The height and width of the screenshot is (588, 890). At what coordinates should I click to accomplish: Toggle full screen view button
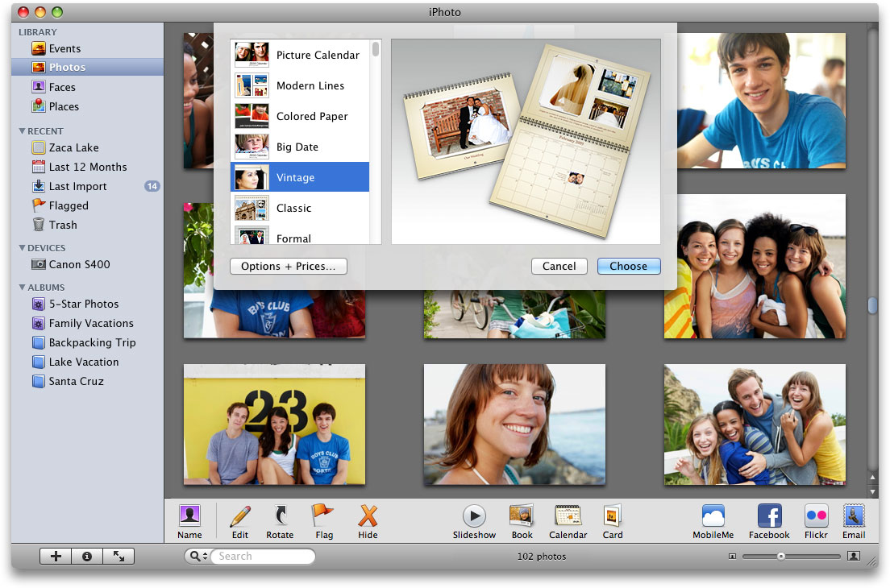click(x=119, y=556)
